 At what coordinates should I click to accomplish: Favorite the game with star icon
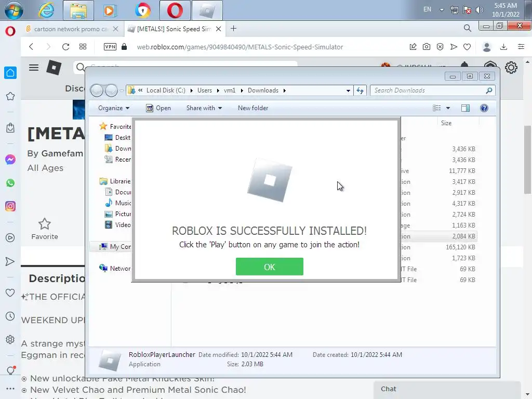pyautogui.click(x=45, y=224)
